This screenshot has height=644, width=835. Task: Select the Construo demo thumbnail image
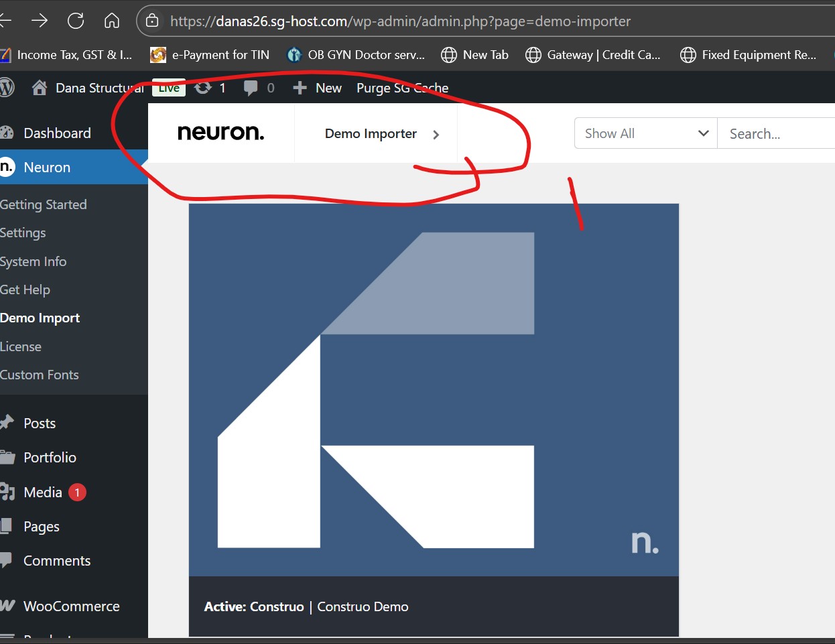pyautogui.click(x=434, y=390)
